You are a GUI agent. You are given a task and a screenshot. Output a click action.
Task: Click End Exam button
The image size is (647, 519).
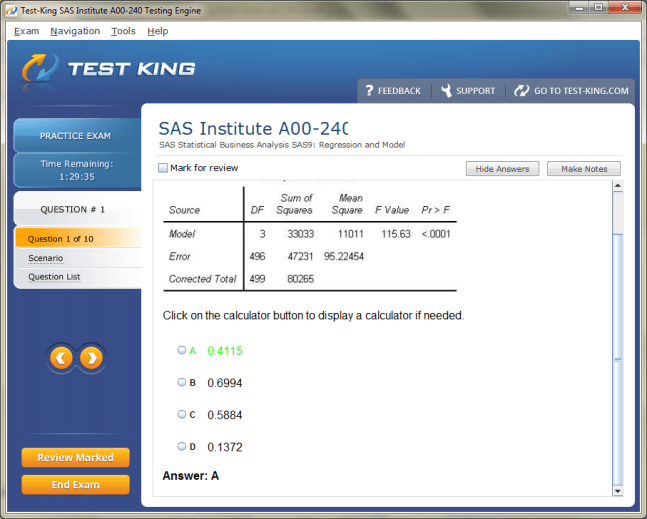76,485
